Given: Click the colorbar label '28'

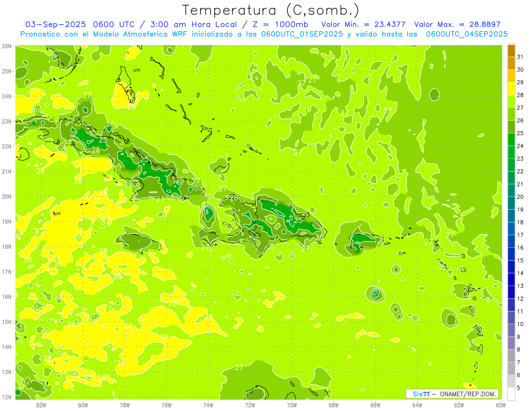Looking at the screenshot, I should coord(520,95).
